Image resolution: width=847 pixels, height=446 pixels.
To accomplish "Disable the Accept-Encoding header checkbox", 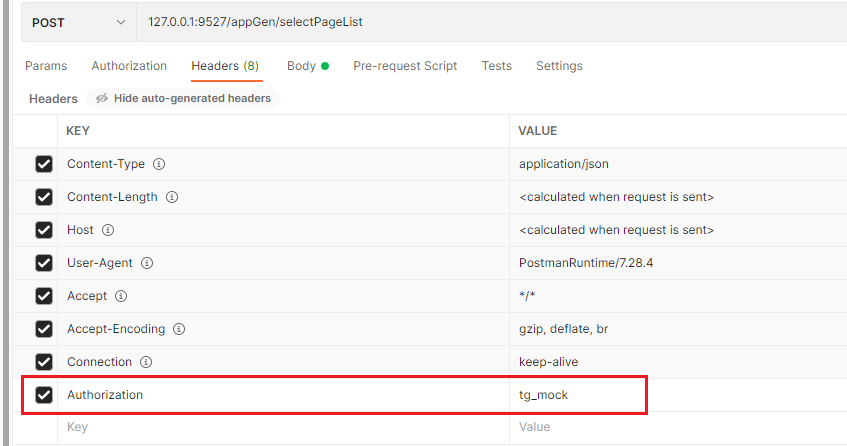I will [44, 329].
